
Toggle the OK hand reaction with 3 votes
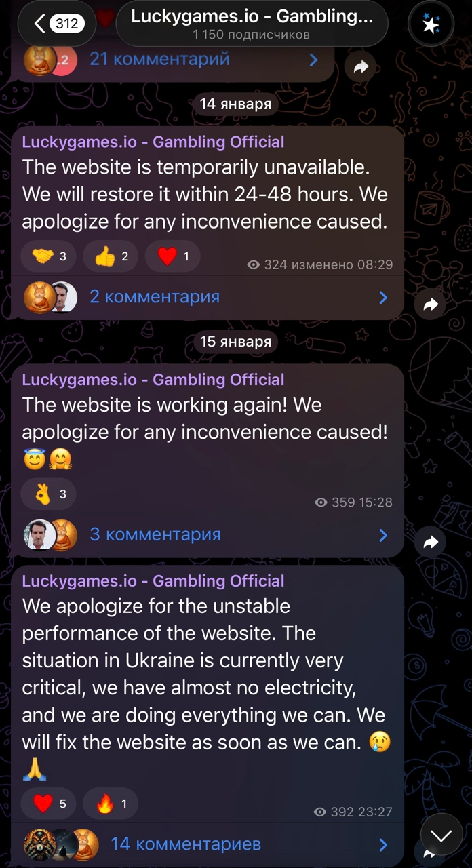click(x=49, y=494)
